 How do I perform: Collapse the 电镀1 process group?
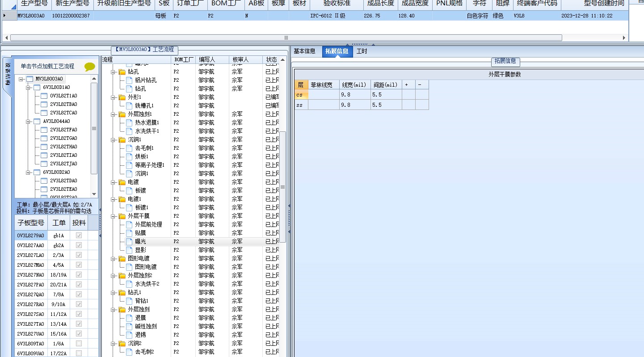pyautogui.click(x=113, y=199)
